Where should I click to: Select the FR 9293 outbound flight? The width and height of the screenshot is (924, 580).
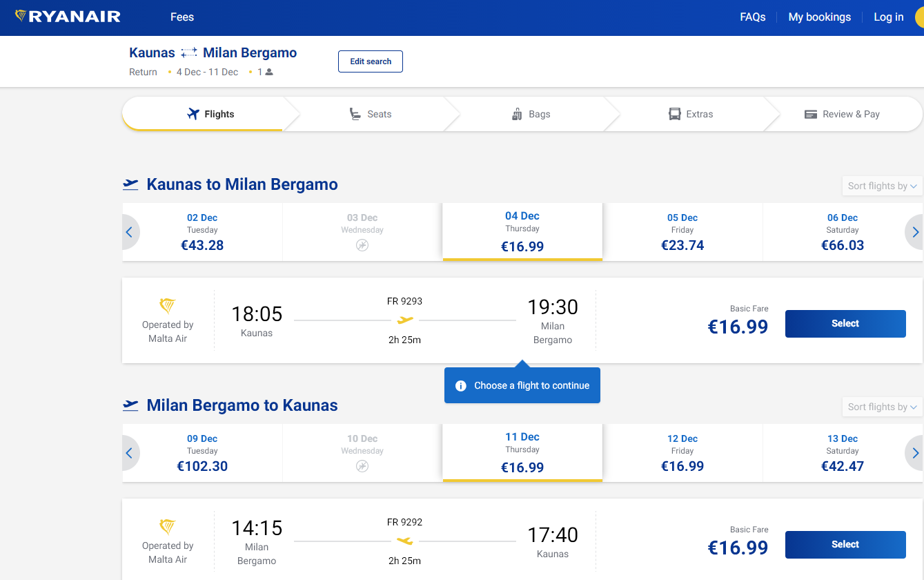point(845,323)
